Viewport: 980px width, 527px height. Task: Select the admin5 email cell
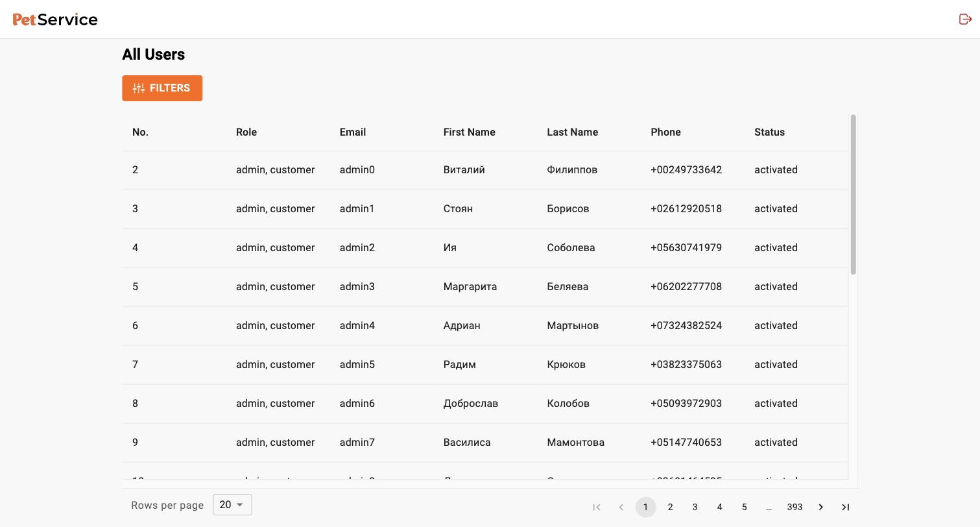click(x=357, y=364)
